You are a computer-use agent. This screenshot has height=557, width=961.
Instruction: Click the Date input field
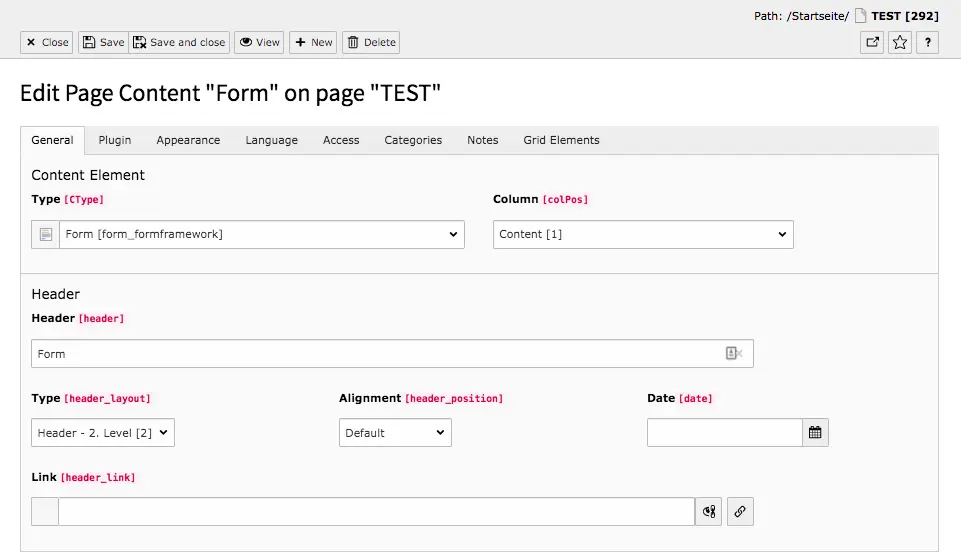pos(724,433)
